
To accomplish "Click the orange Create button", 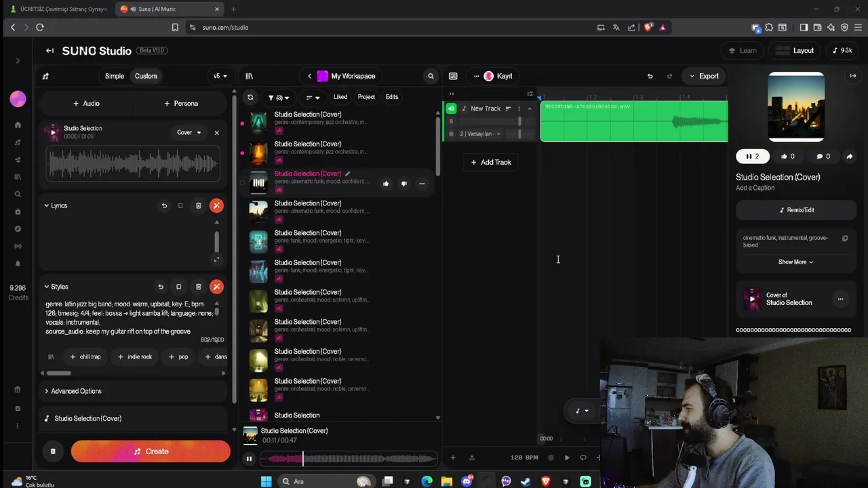I will point(151,451).
